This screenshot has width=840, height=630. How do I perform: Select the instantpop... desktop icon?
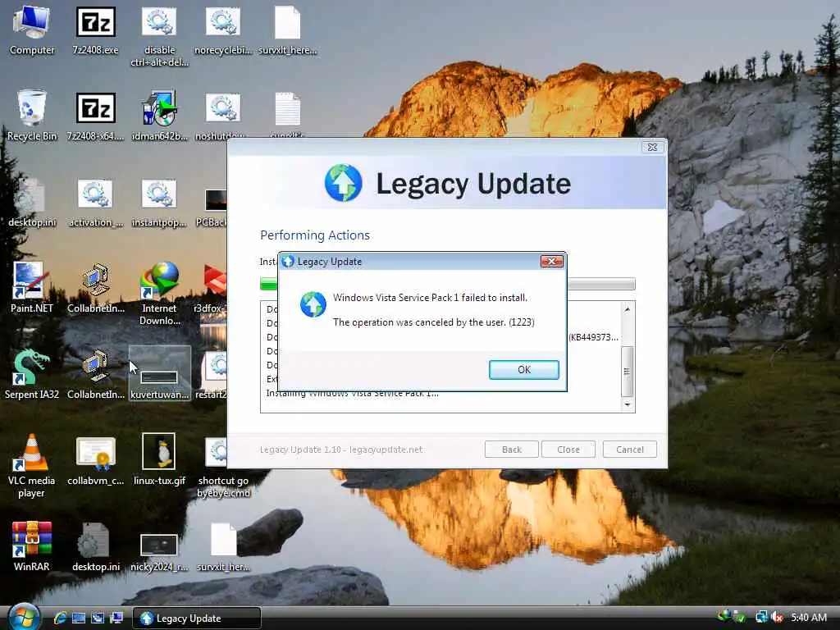160,203
